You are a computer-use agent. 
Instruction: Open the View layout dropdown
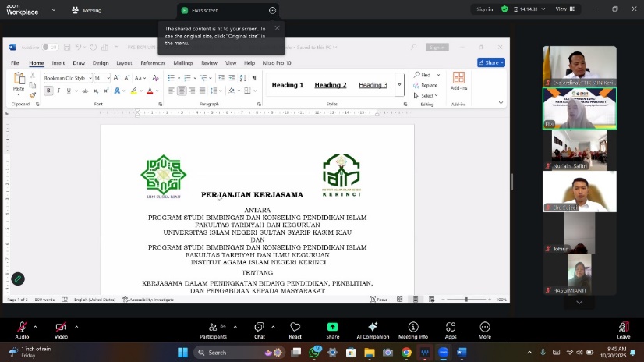point(564,9)
